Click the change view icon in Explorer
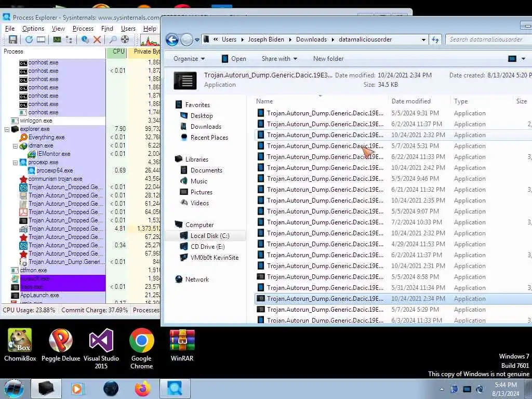532x399 pixels. pos(512,59)
